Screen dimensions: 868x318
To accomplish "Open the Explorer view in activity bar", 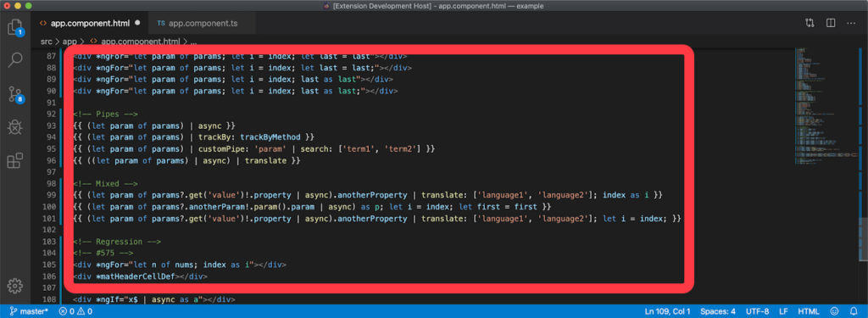I will 15,26.
